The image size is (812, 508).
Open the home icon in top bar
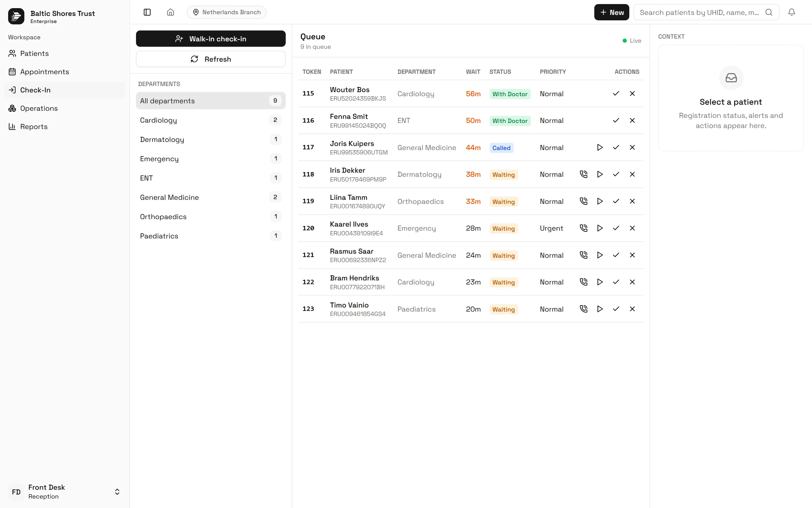pyautogui.click(x=171, y=12)
